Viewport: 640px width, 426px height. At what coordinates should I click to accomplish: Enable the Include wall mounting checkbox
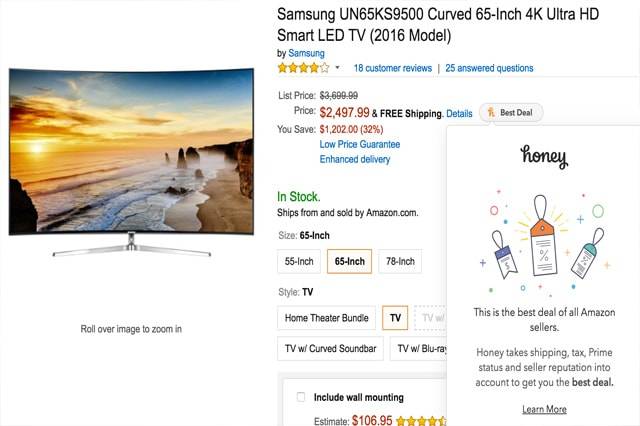(x=301, y=397)
